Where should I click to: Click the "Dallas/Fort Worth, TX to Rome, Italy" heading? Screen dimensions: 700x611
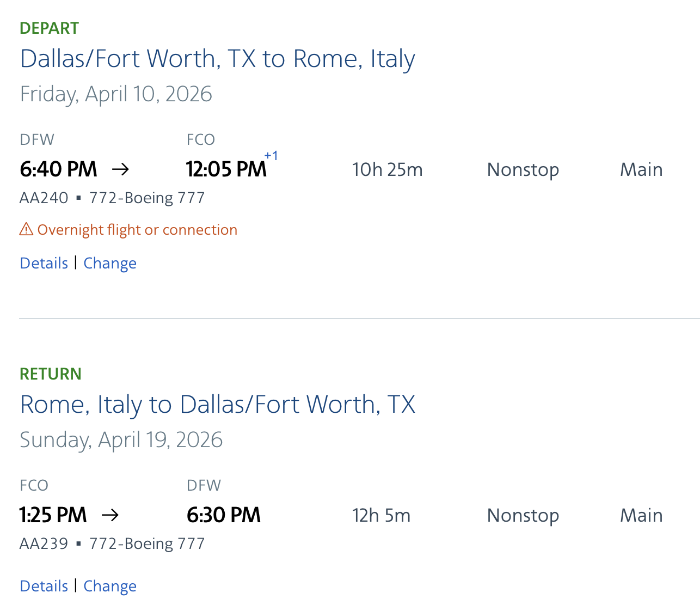pos(218,59)
